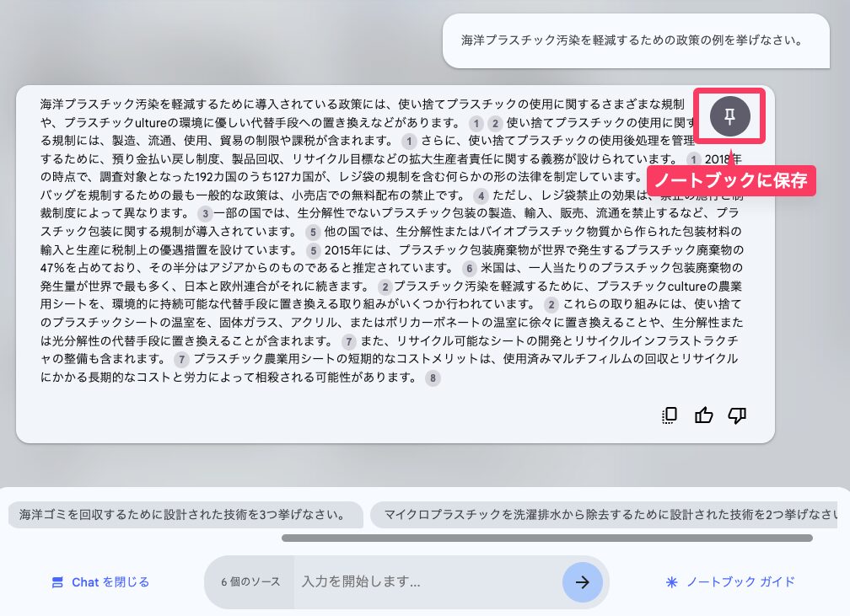Viewport: 850px width, 616px height.
Task: Click the 6 個のソース source selector
Action: coord(250,581)
